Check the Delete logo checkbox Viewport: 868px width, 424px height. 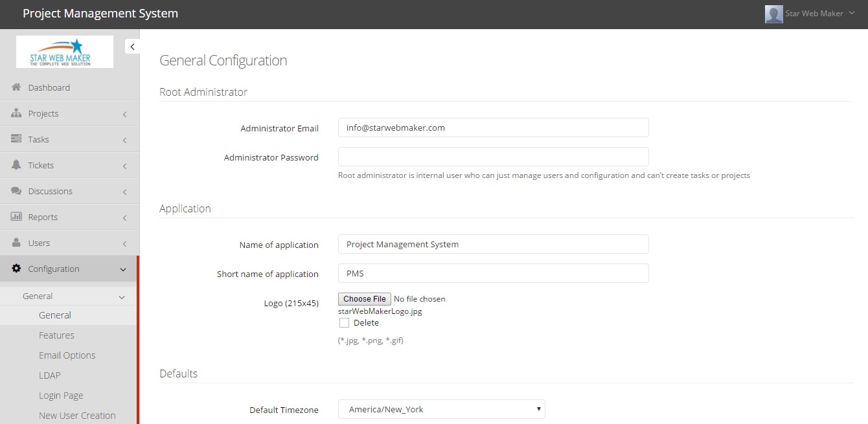pos(344,322)
